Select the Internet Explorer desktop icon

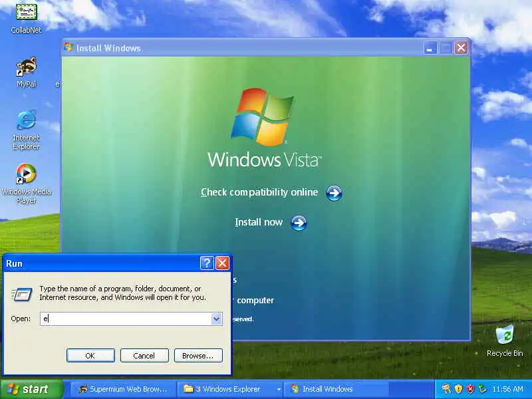26,120
